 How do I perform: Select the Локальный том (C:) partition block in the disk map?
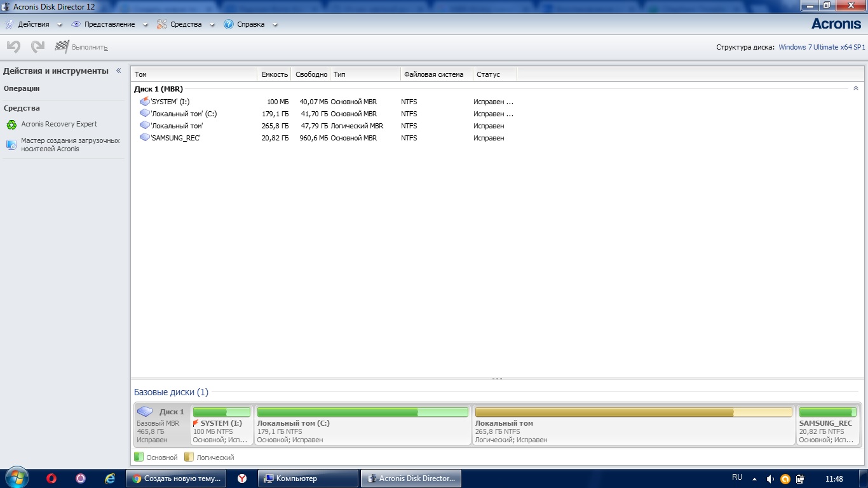tap(362, 424)
